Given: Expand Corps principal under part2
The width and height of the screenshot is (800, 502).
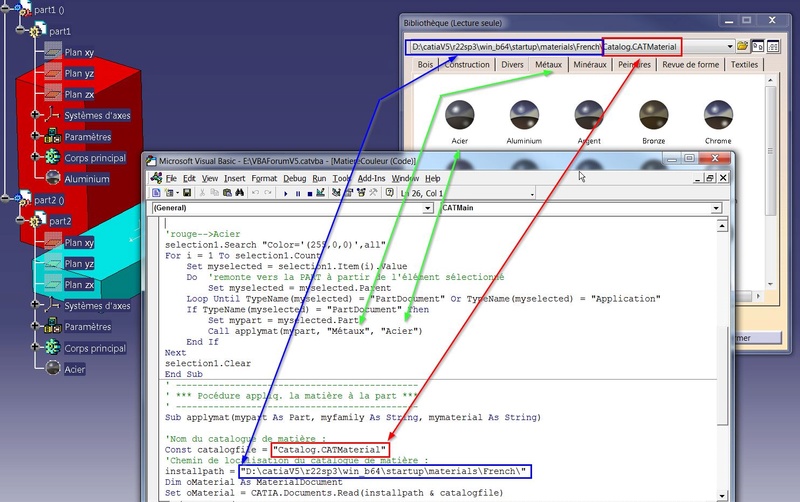Looking at the screenshot, I should (x=35, y=347).
